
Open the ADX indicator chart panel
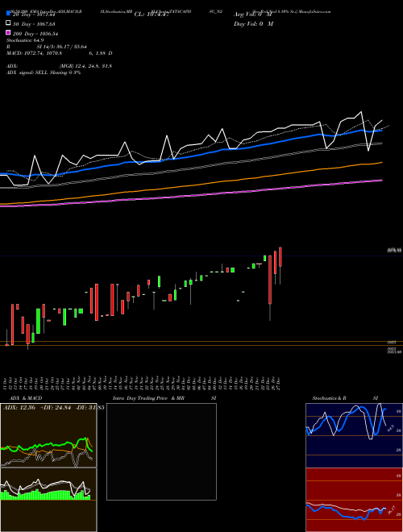(x=48, y=435)
